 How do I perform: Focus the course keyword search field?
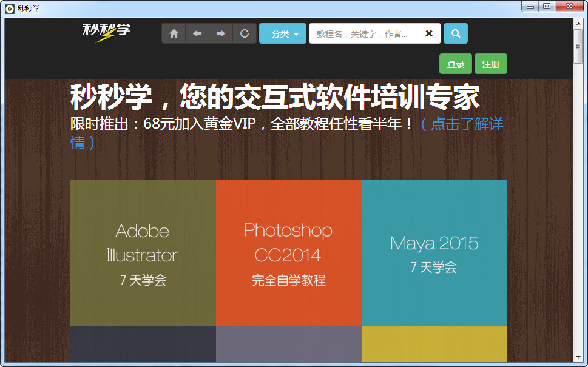tap(363, 34)
